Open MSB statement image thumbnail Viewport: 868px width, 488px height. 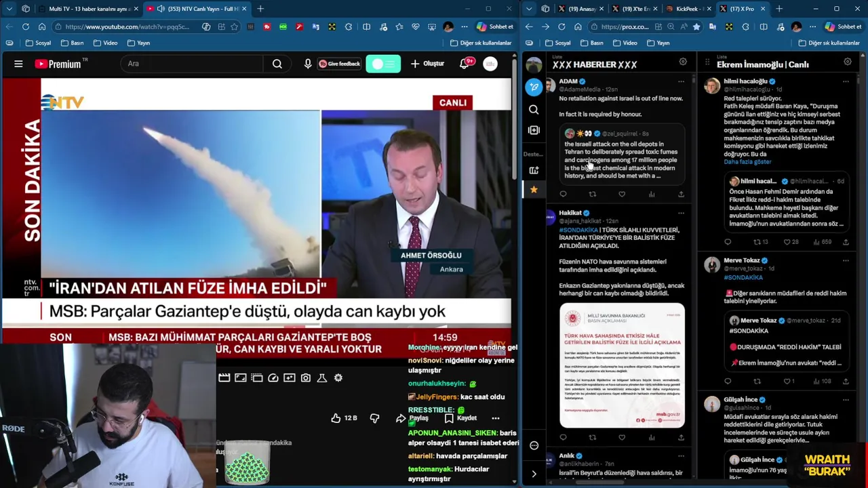[x=622, y=365]
